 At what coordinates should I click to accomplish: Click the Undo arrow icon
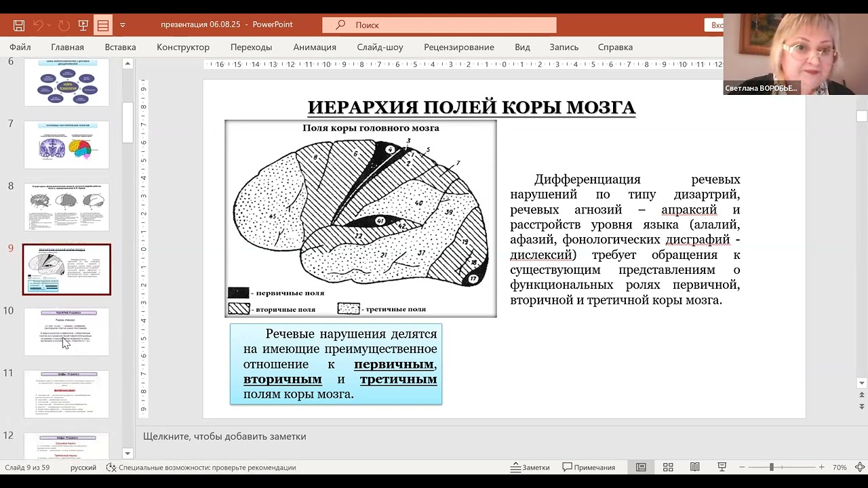[x=38, y=25]
